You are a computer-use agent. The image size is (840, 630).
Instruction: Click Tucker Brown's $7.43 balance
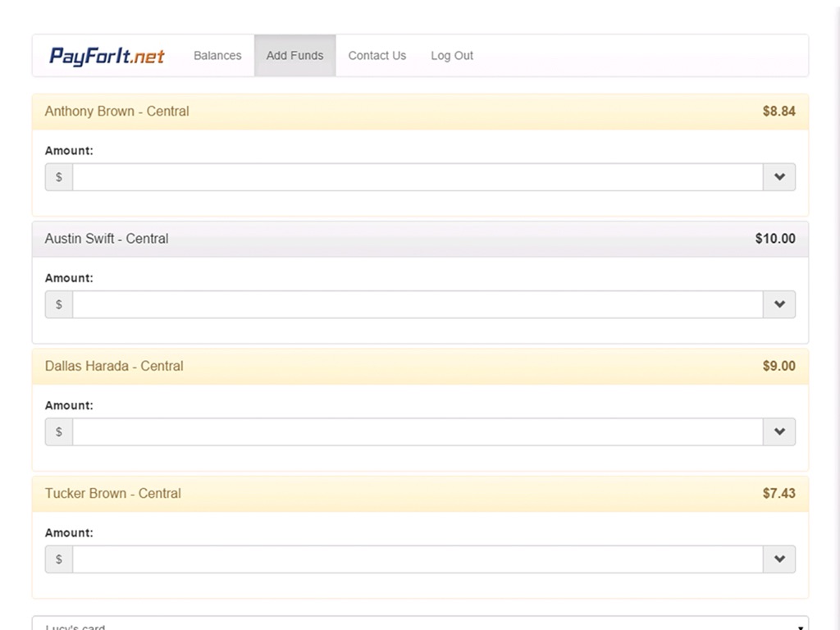pyautogui.click(x=778, y=493)
